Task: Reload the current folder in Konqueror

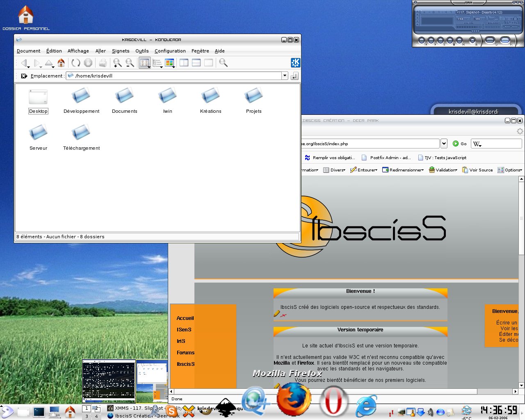Action: click(x=75, y=63)
